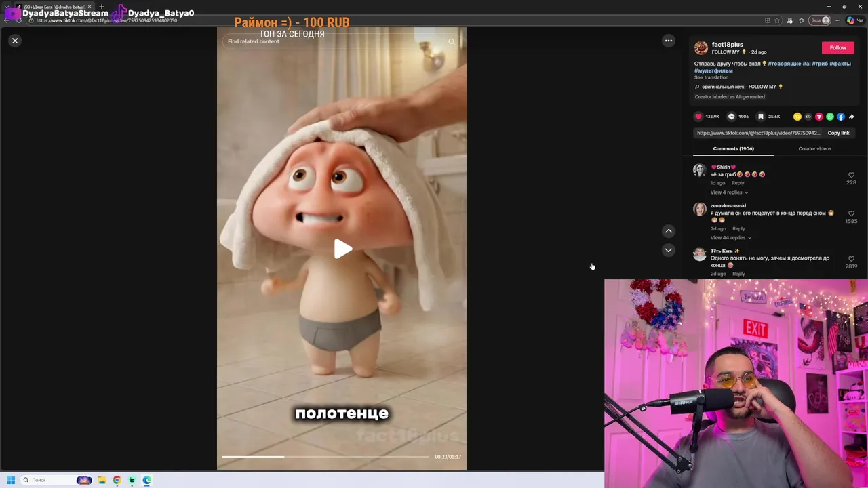Open Microsoft Edge from the taskbar
868x488 pixels.
pyautogui.click(x=147, y=480)
